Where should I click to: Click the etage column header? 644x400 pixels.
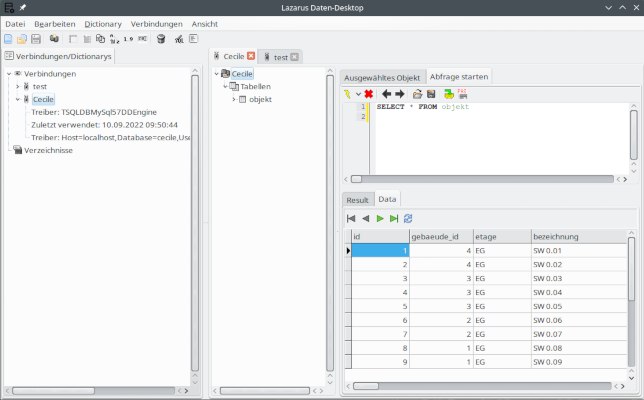click(x=502, y=237)
